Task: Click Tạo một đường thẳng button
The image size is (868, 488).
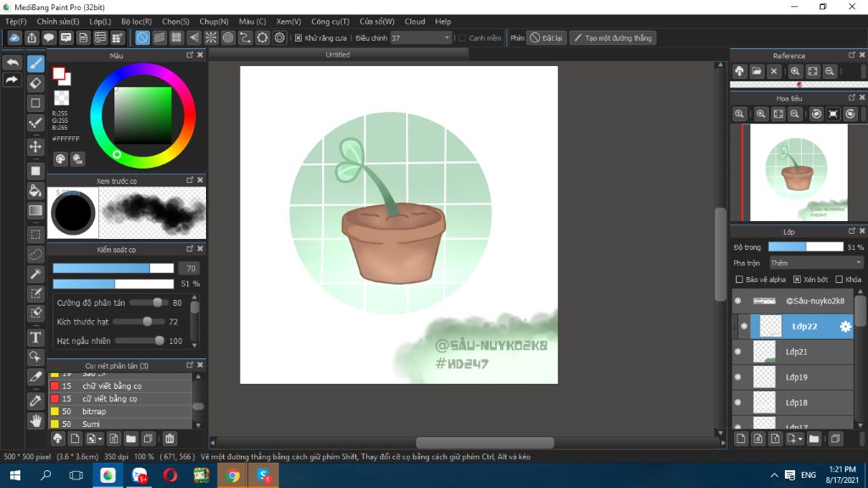Action: (612, 38)
